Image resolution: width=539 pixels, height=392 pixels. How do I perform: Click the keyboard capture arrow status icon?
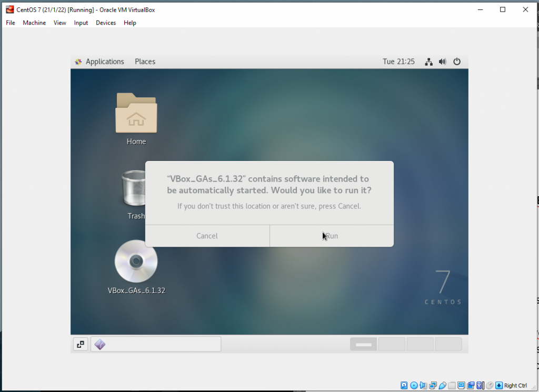[x=499, y=386]
